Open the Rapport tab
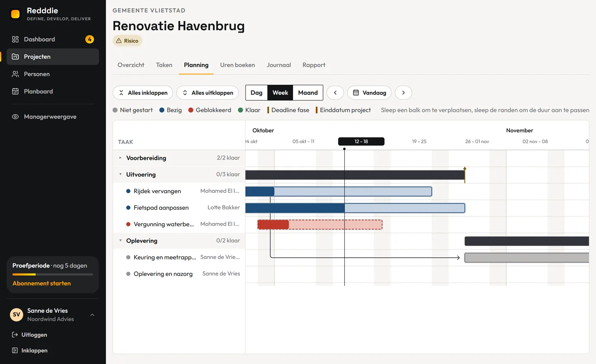 tap(314, 65)
